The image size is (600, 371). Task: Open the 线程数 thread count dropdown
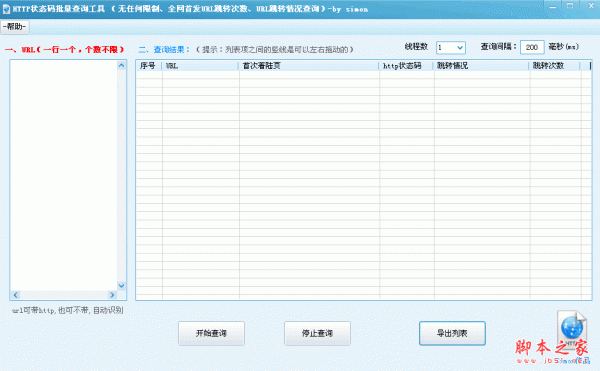pos(451,47)
